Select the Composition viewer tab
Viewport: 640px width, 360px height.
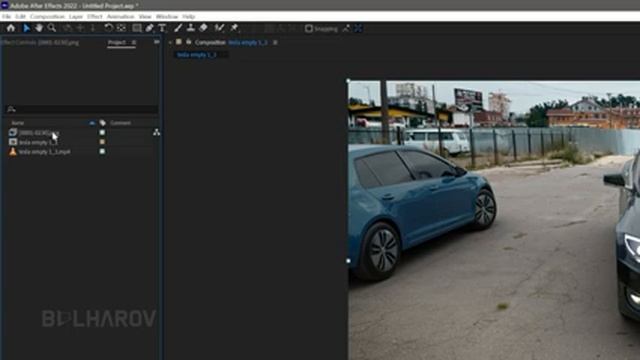(x=231, y=42)
